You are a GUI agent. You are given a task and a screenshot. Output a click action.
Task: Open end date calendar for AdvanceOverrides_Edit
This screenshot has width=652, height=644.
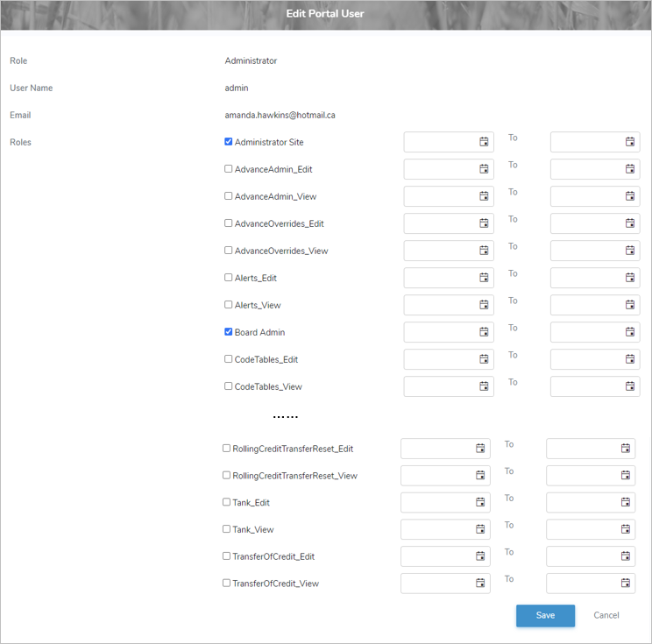tap(630, 223)
